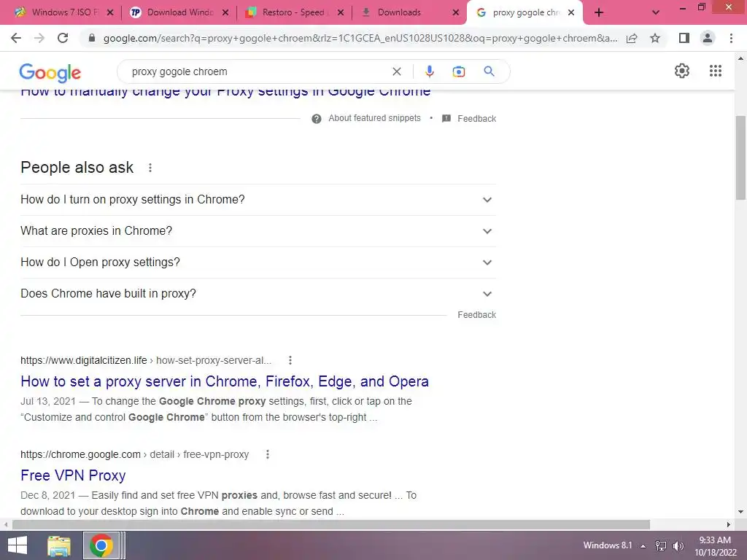The width and height of the screenshot is (747, 560).
Task: Open the Chrome profile avatar menu
Action: click(708, 38)
